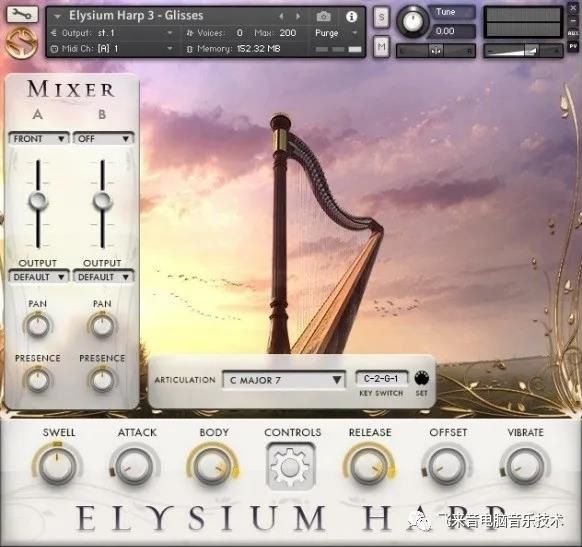
Task: Open mixer channel A FRONT mic dropdown
Action: pos(39,139)
